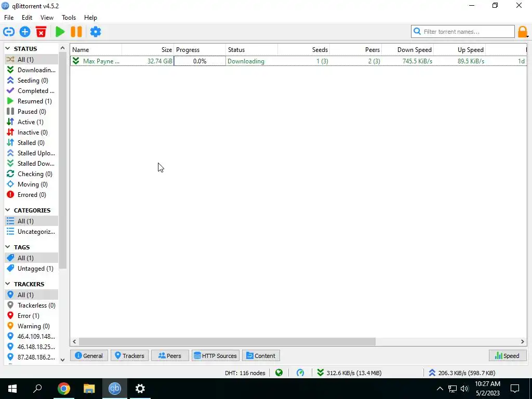The height and width of the screenshot is (399, 532).
Task: Select the Resumed (1) filter
Action: [31, 101]
